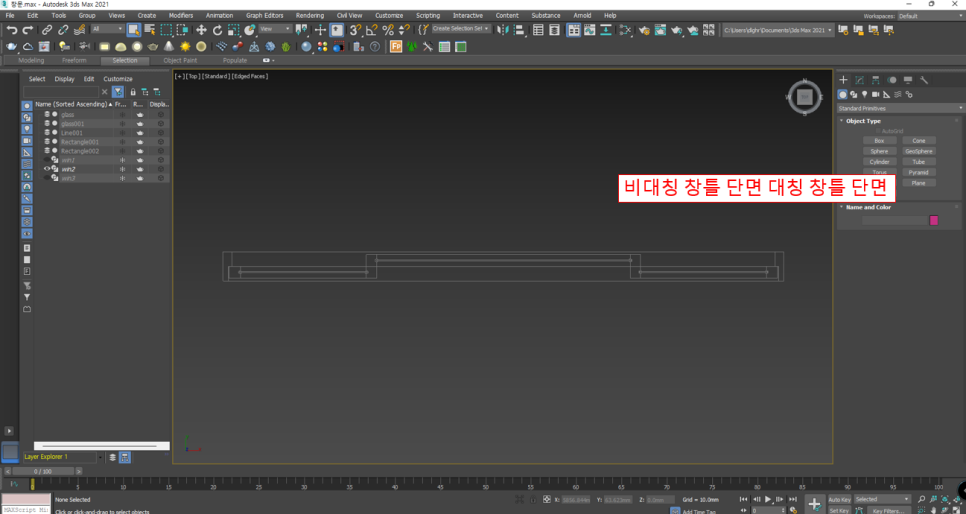Click the Cylinder primitive button
The image size is (966, 514).
(x=879, y=161)
